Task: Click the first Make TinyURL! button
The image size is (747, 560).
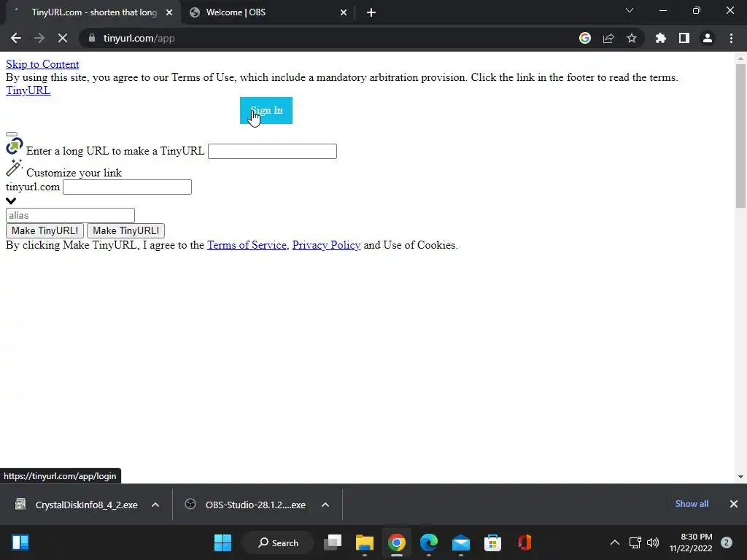Action: click(44, 231)
